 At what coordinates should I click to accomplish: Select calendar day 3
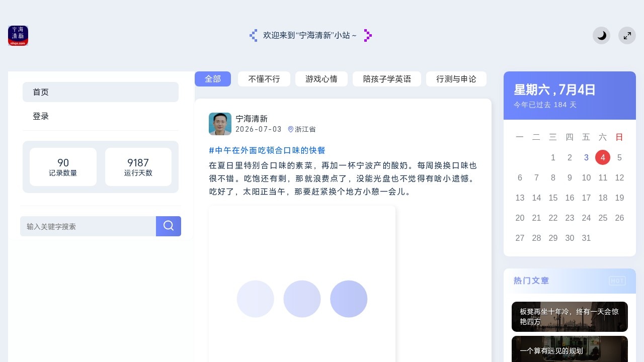(x=586, y=157)
